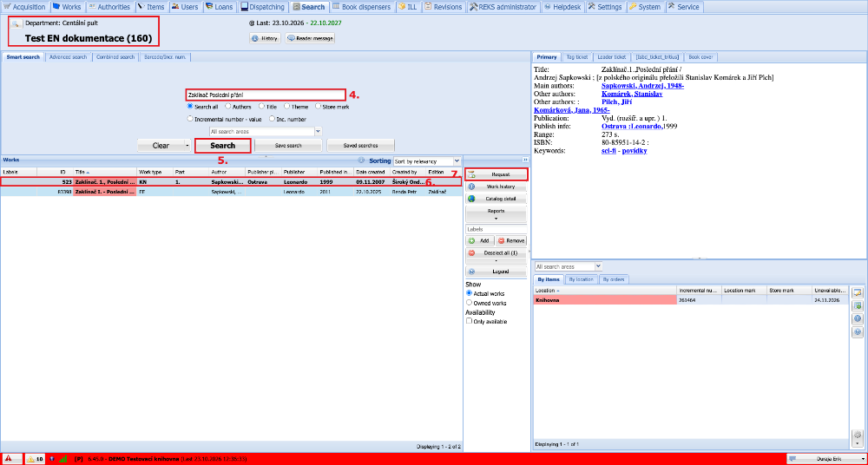Expand the Reports dropdown button
868x465 pixels.
tap(496, 215)
